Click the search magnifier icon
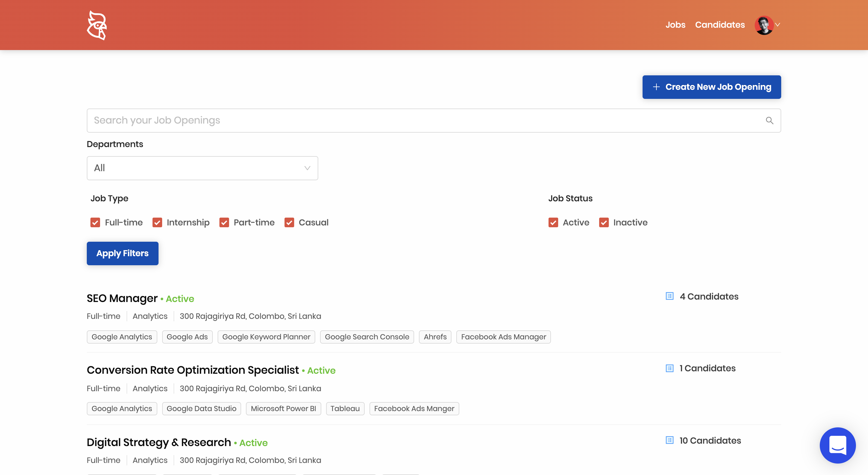 pyautogui.click(x=769, y=121)
